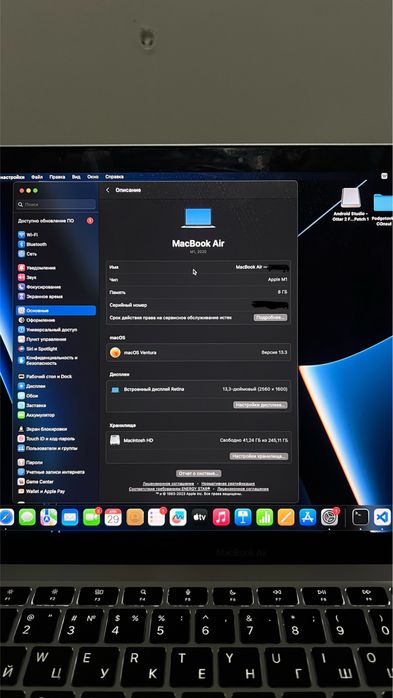Open the Файл menu
Screen dimensions: 393x698
[x=37, y=177]
